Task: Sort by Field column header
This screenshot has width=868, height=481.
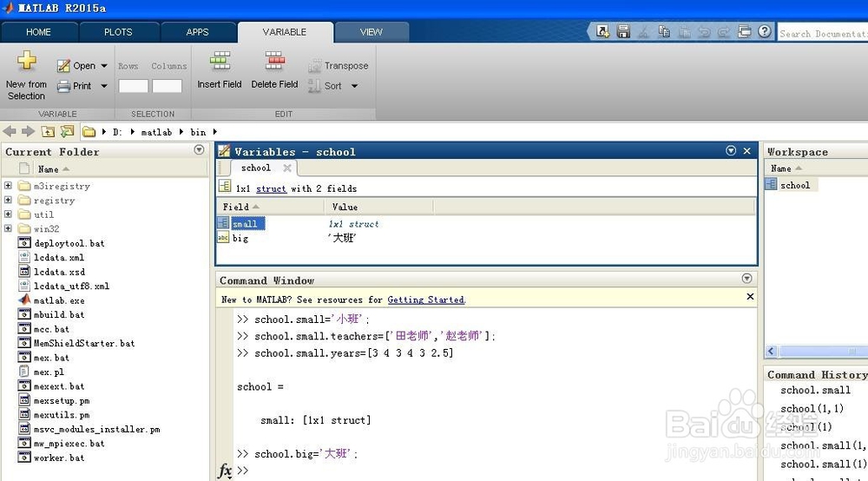Action: coord(270,207)
